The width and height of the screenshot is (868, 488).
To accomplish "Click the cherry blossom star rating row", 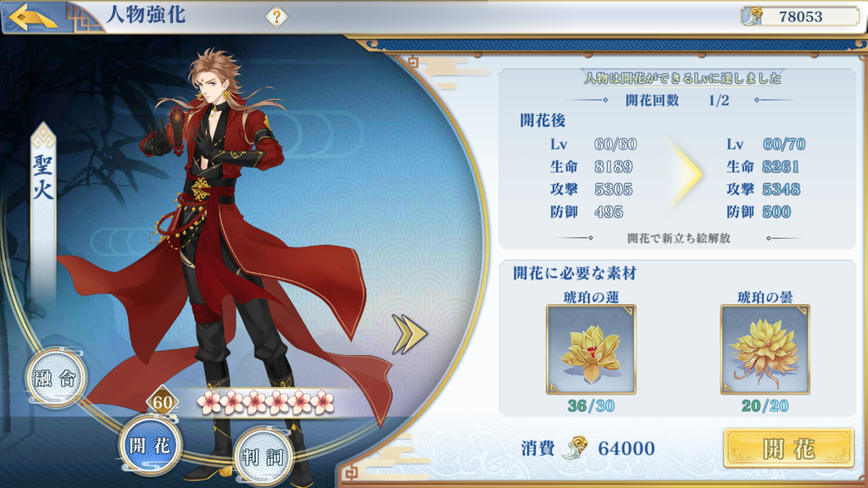I will click(x=265, y=402).
